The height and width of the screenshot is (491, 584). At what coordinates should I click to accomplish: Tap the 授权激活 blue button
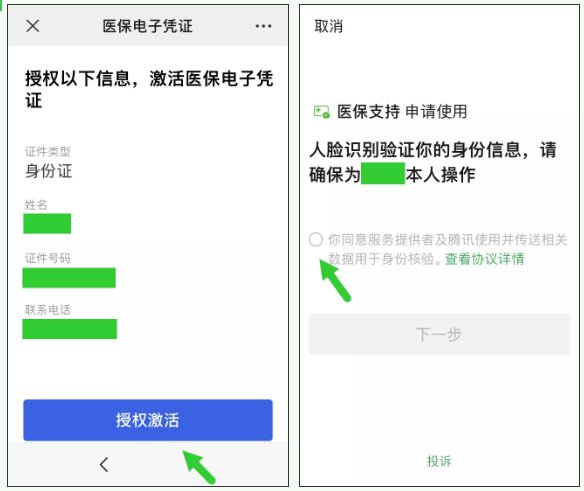[x=148, y=420]
